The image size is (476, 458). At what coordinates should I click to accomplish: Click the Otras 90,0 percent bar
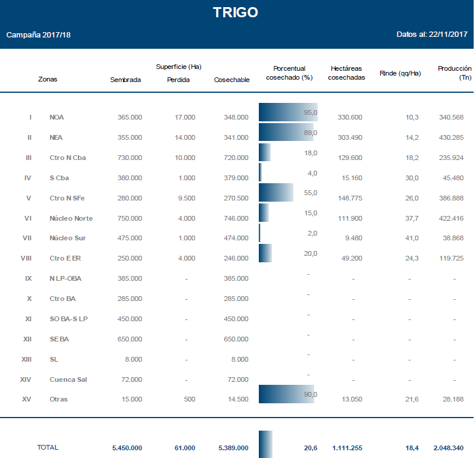coord(286,395)
